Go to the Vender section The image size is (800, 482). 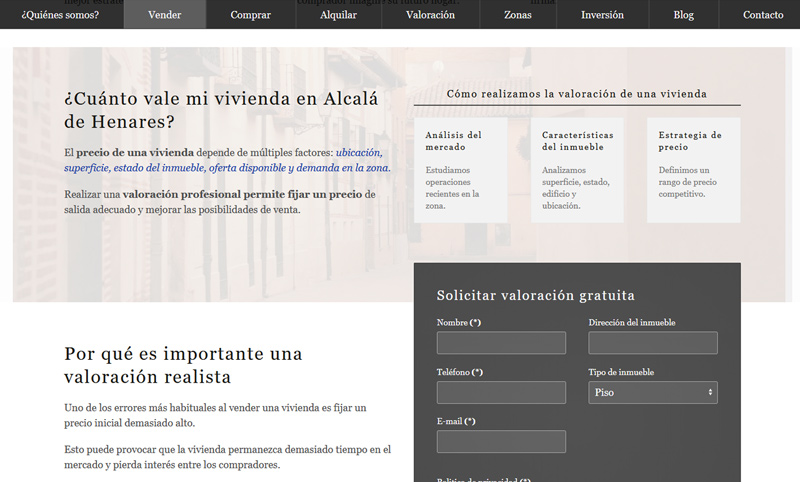pos(165,15)
